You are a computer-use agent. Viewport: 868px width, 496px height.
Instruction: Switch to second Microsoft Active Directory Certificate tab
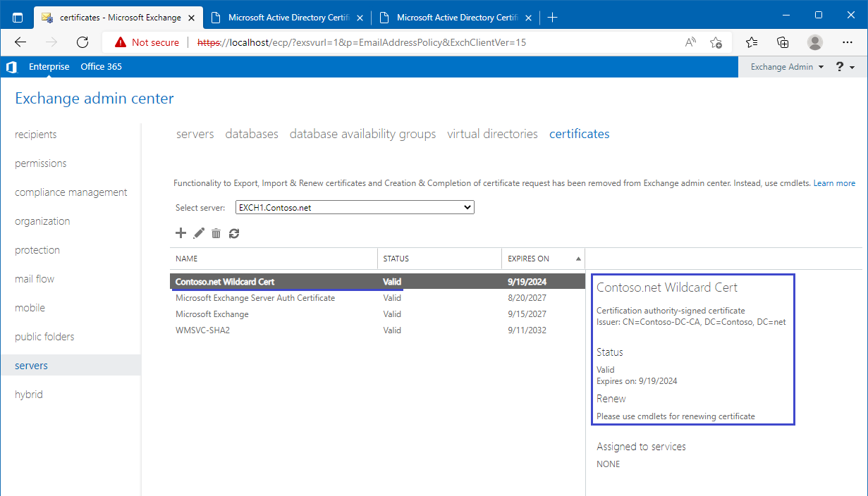pos(288,18)
